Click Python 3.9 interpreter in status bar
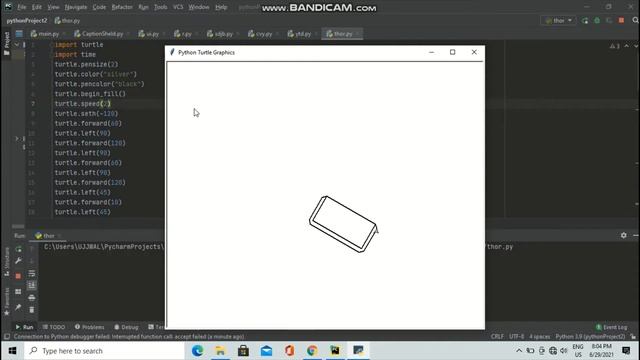The width and height of the screenshot is (640, 360). click(590, 336)
